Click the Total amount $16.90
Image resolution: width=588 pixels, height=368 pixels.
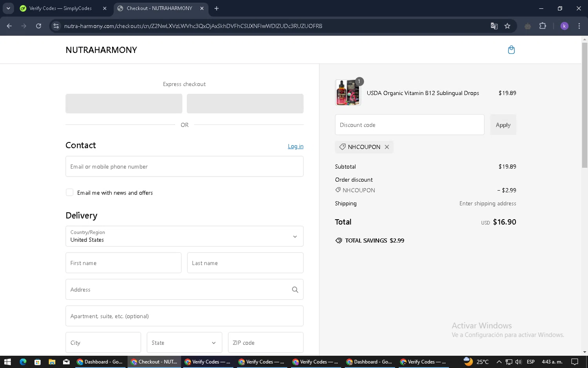(504, 222)
